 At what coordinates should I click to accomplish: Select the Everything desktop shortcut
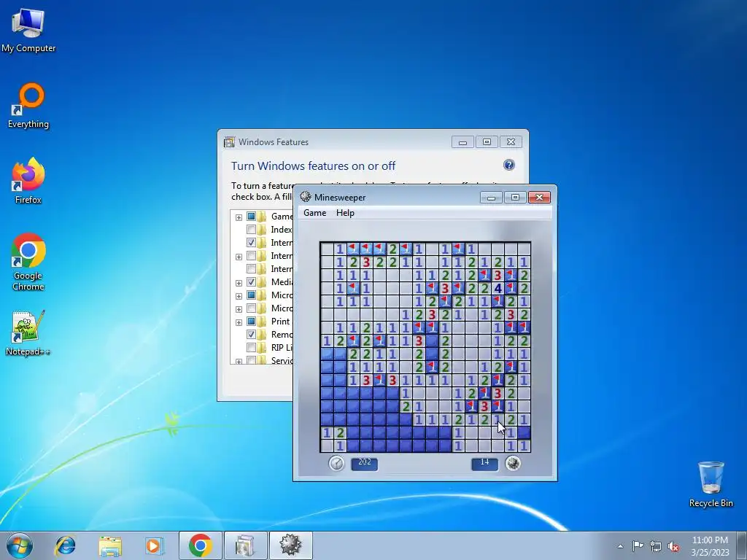(x=28, y=106)
